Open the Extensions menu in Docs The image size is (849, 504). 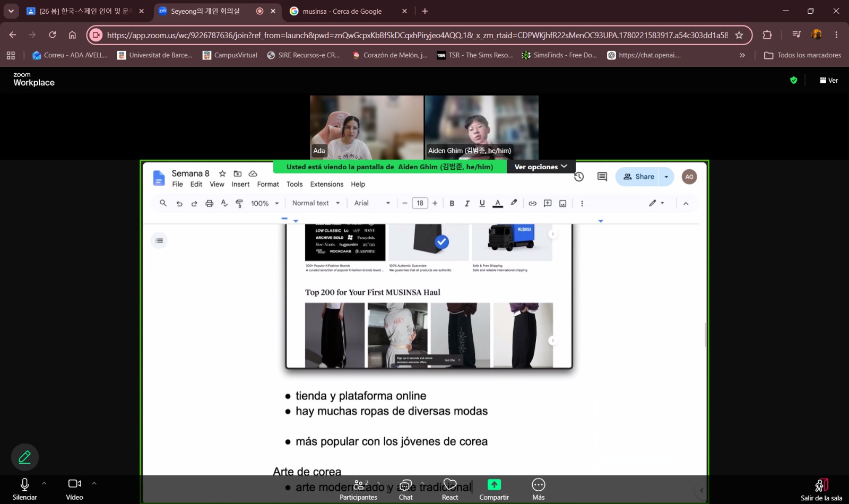327,184
